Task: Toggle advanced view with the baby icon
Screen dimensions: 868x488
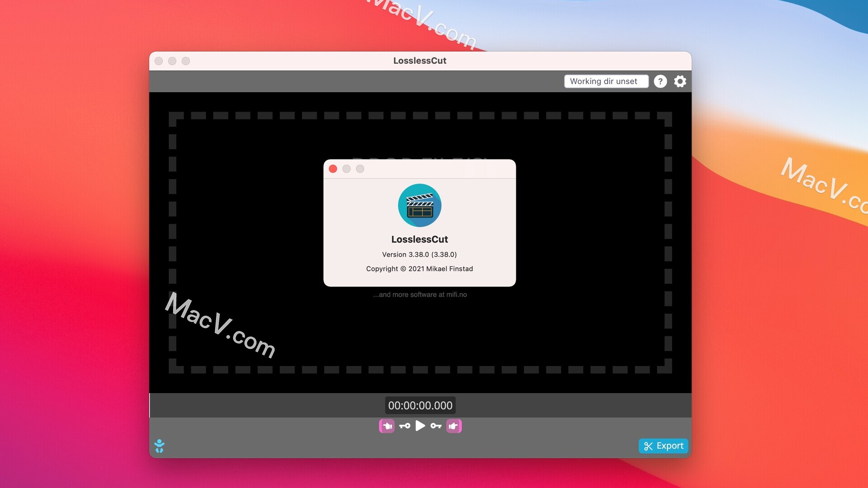Action: (x=160, y=446)
